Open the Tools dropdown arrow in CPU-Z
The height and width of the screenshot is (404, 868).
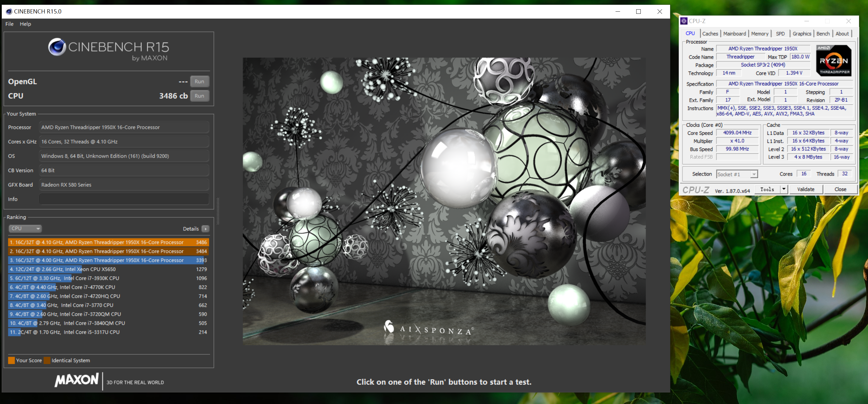tap(784, 189)
